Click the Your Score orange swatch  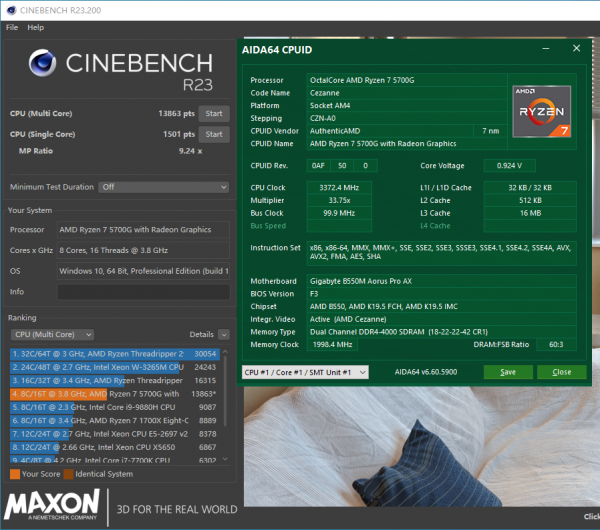pos(15,474)
